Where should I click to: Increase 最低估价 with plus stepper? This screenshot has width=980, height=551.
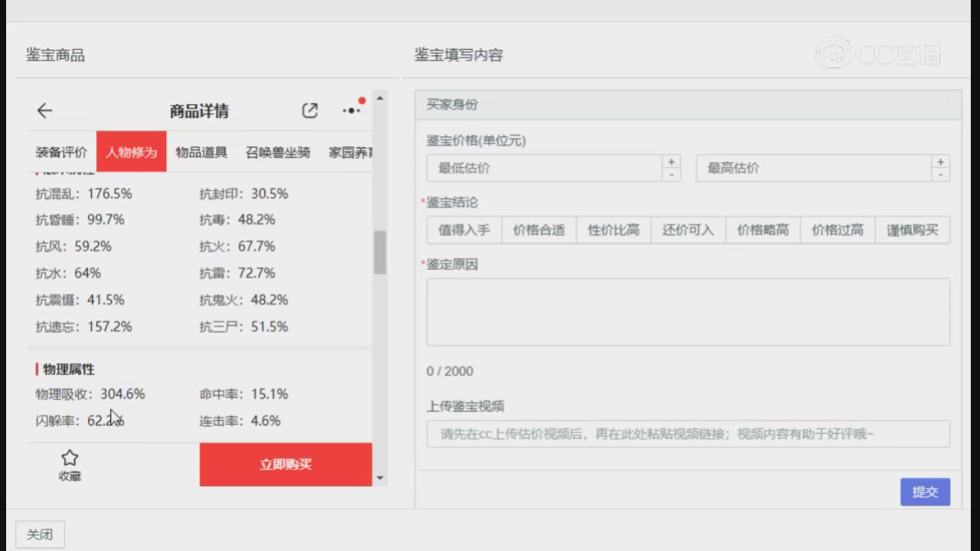(671, 161)
